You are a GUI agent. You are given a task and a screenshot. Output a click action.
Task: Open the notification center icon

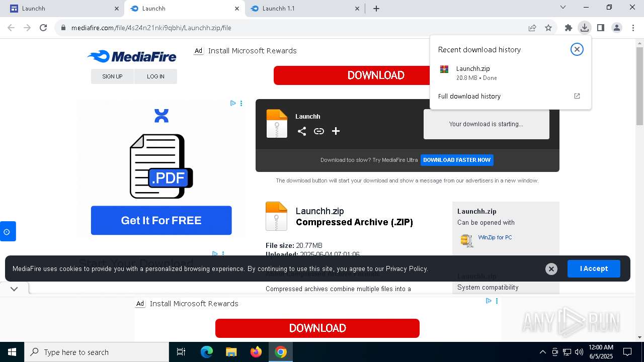coord(627,352)
